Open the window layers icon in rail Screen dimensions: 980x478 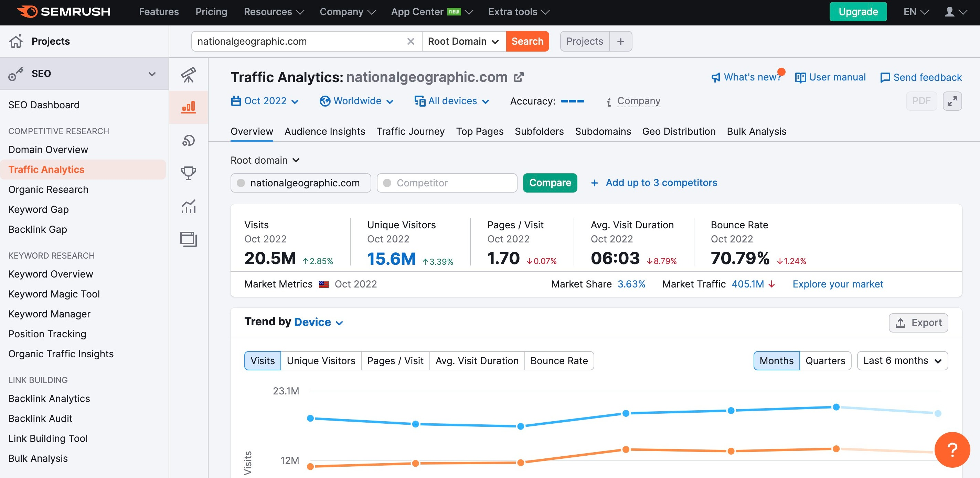tap(188, 239)
